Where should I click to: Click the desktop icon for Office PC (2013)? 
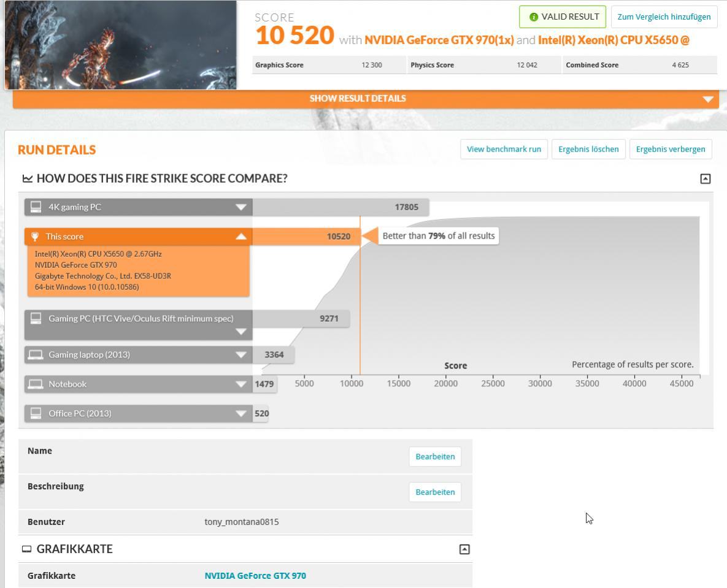[36, 413]
